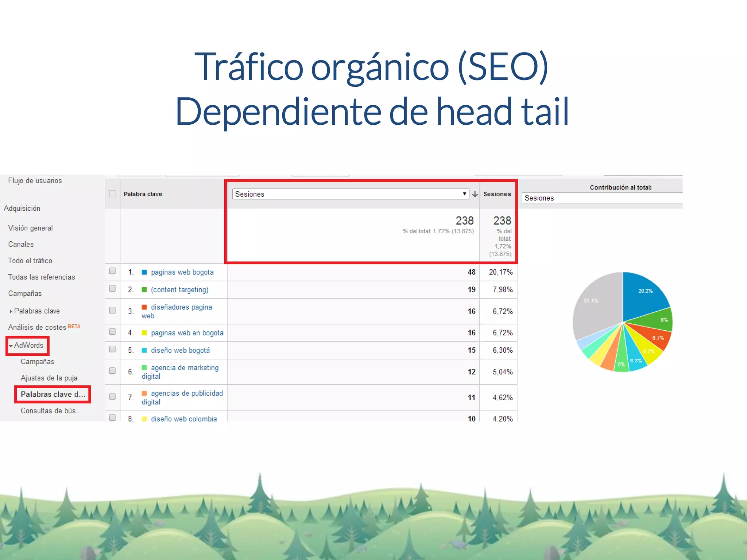The image size is (747, 560).
Task: Select Palabras clave d... under AdWords
Action: click(x=53, y=394)
